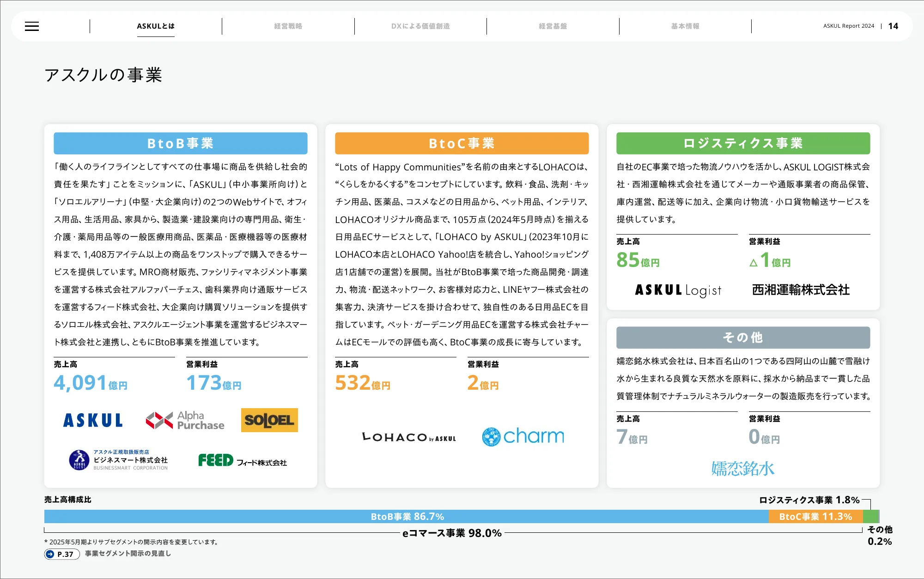Click the charm logo
The width and height of the screenshot is (924, 579).
[523, 436]
